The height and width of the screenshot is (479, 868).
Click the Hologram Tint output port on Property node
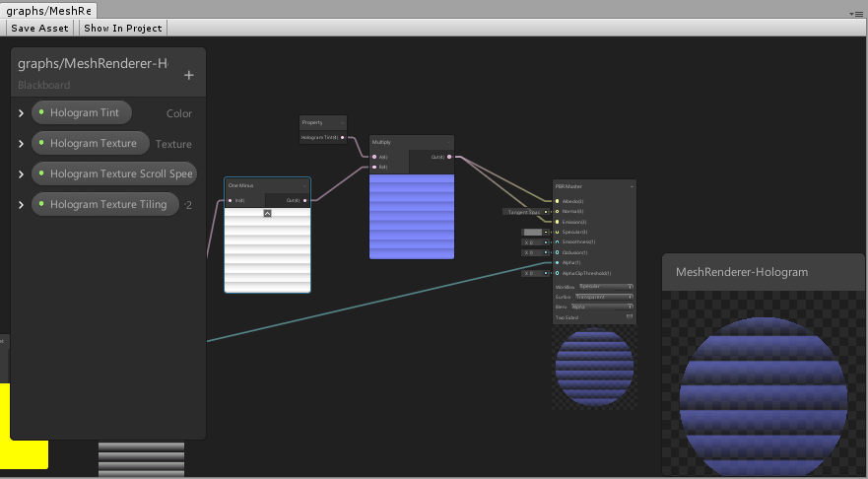pos(342,137)
